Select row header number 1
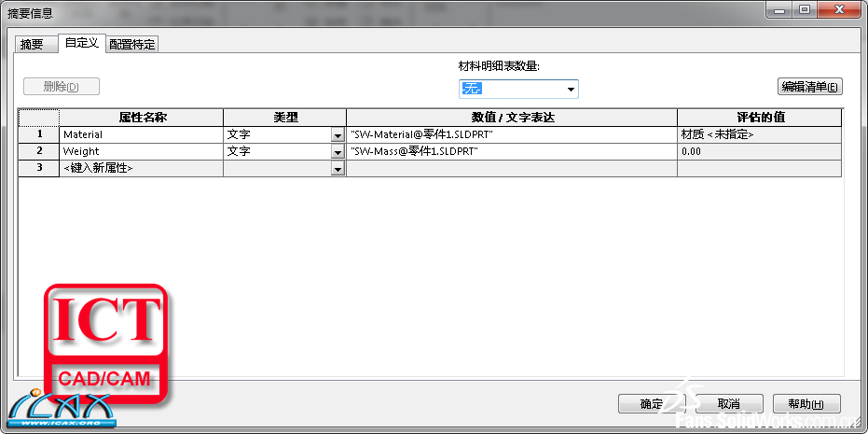This screenshot has height=434, width=868. click(x=39, y=134)
